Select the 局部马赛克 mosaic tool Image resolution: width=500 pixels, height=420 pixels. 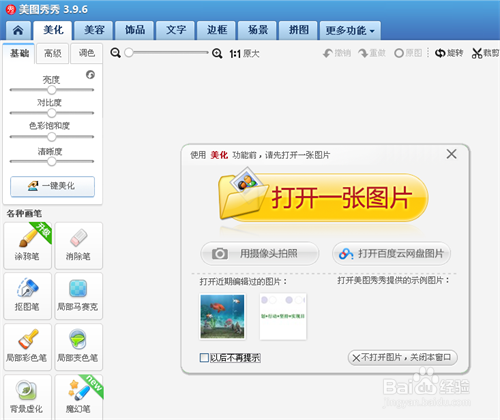(x=78, y=296)
